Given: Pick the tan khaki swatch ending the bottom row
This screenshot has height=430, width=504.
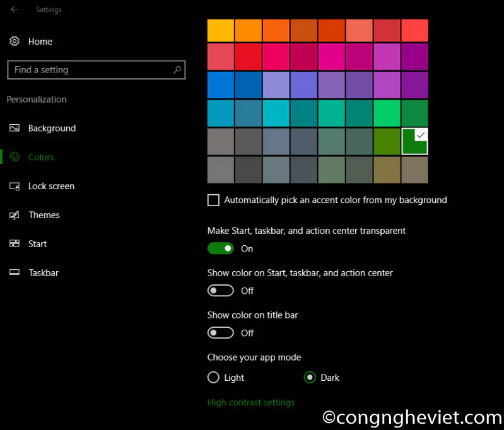Looking at the screenshot, I should [x=414, y=170].
